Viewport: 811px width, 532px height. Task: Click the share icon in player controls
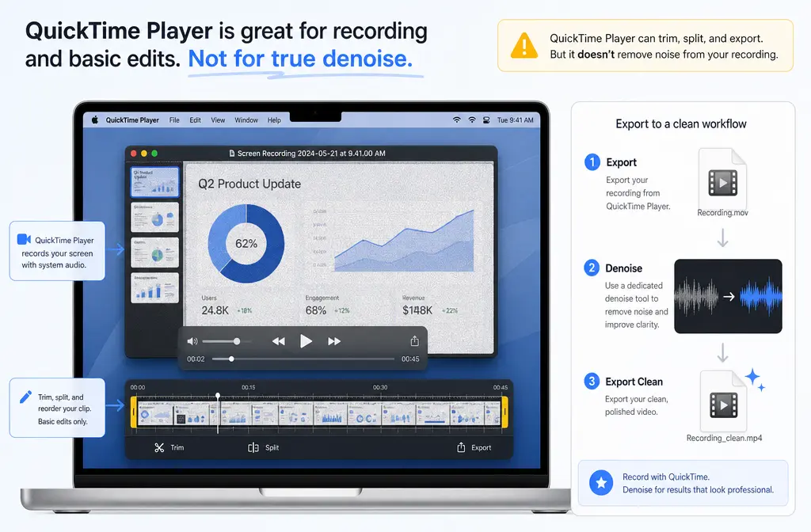[x=414, y=340]
